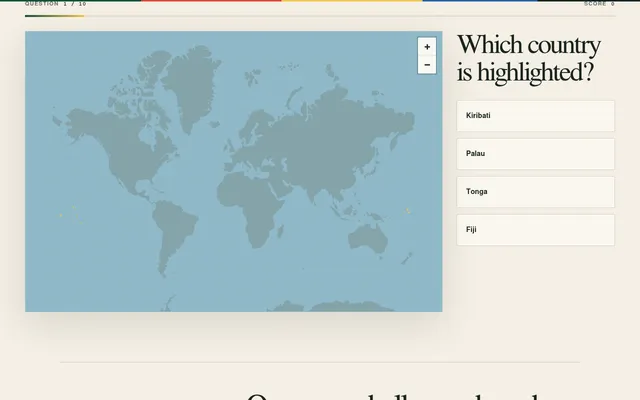Click the Score 0 label
Viewport: 640px width, 400px height.
pyautogui.click(x=599, y=4)
